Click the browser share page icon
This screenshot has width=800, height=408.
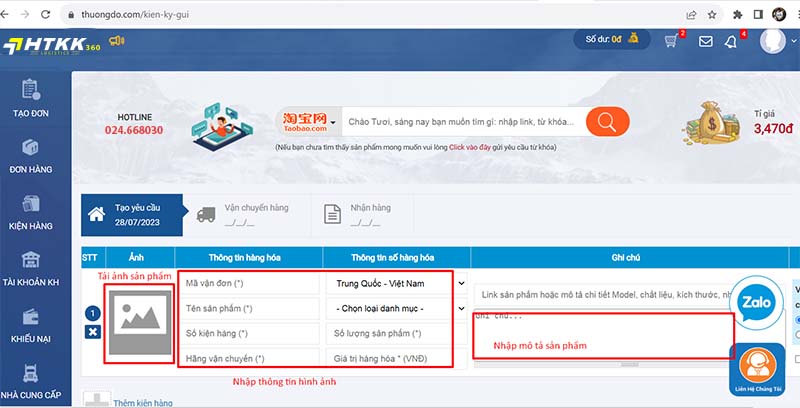(691, 15)
